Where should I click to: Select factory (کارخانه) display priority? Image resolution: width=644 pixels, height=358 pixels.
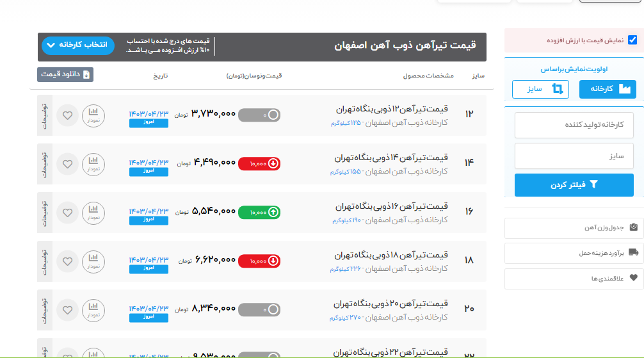[x=608, y=89]
